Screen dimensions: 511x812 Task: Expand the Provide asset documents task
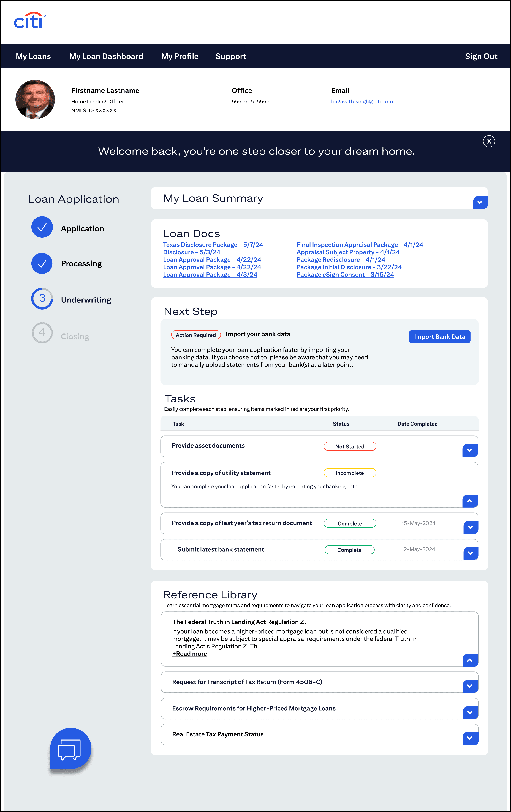coord(470,450)
